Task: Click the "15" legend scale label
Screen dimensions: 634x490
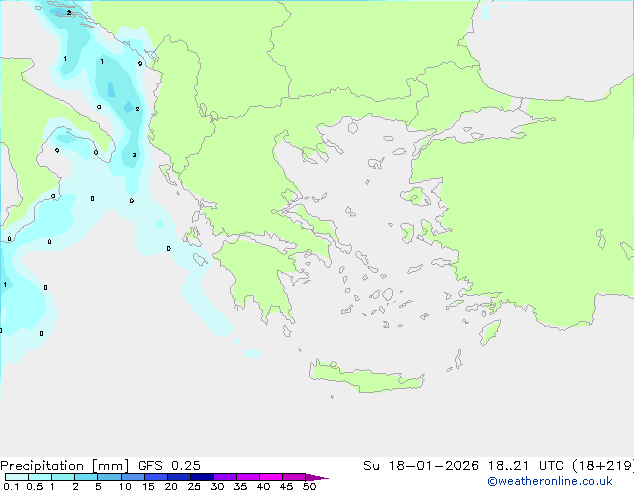Action: pos(148,486)
